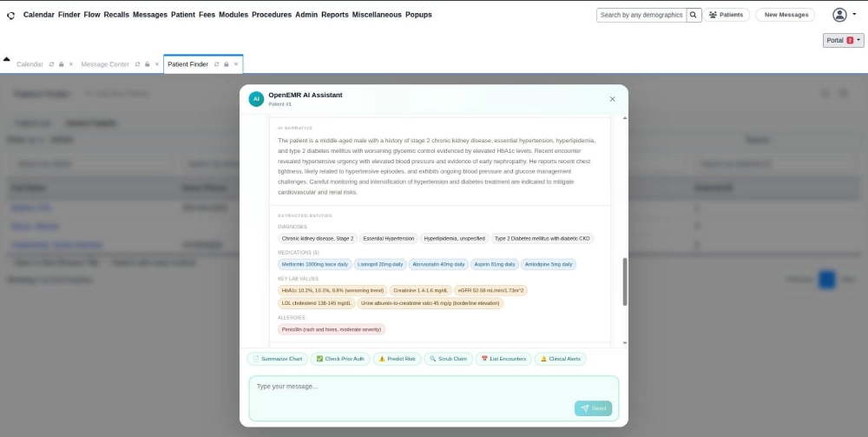Screen dimensions: 868x437
Task: Open the Calendar menu
Action: pyautogui.click(x=39, y=15)
